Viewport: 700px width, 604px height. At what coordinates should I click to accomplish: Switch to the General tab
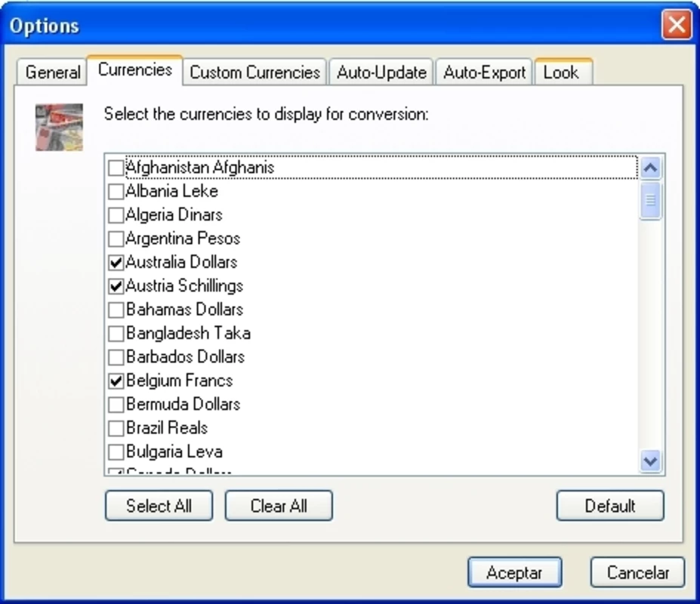[x=52, y=72]
